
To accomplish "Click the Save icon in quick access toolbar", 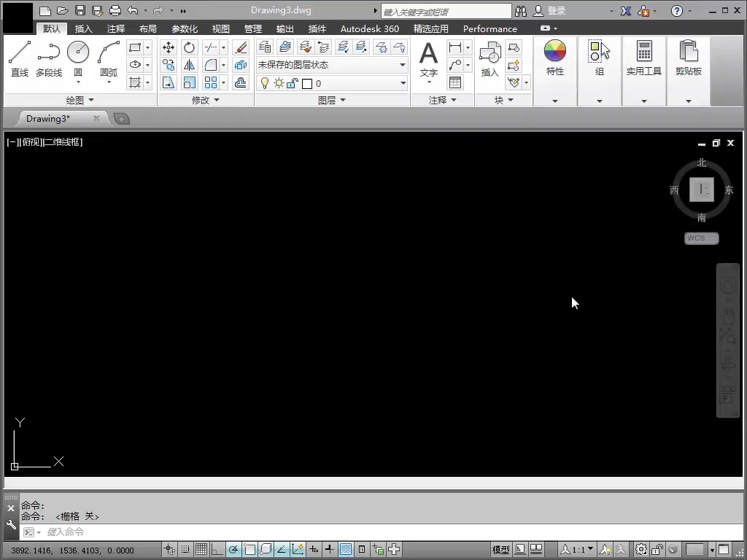I will coord(80,10).
